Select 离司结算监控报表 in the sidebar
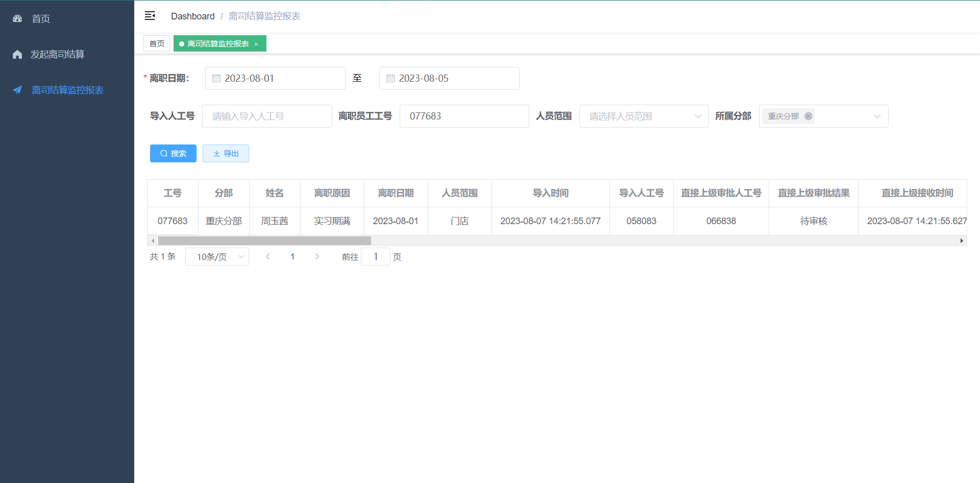 pos(67,90)
